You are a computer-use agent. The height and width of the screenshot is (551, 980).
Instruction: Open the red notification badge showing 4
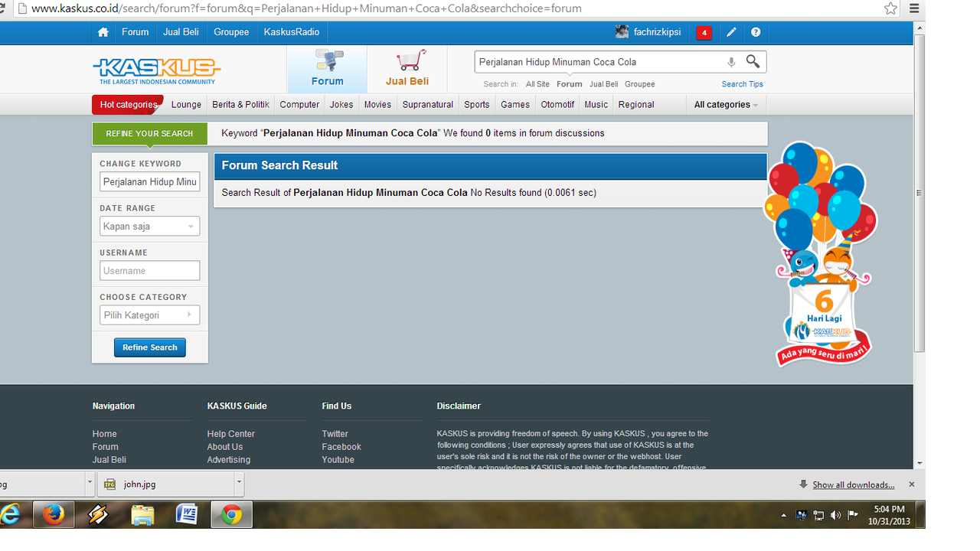click(704, 32)
